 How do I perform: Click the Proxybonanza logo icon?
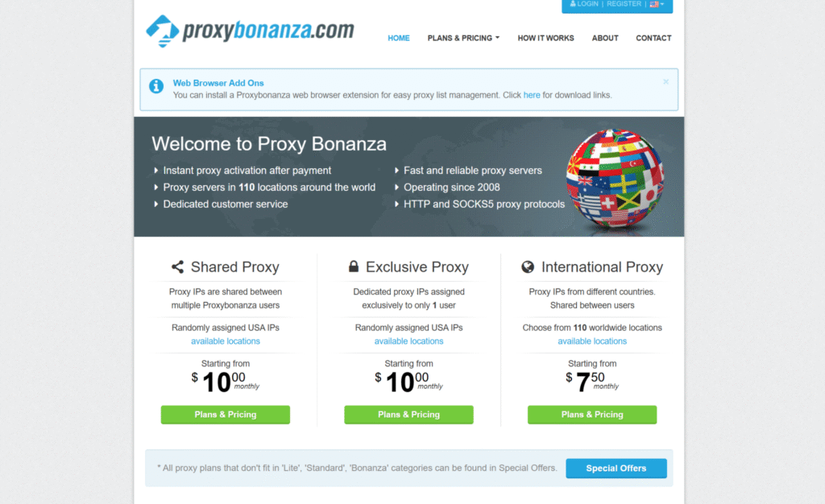(x=162, y=31)
